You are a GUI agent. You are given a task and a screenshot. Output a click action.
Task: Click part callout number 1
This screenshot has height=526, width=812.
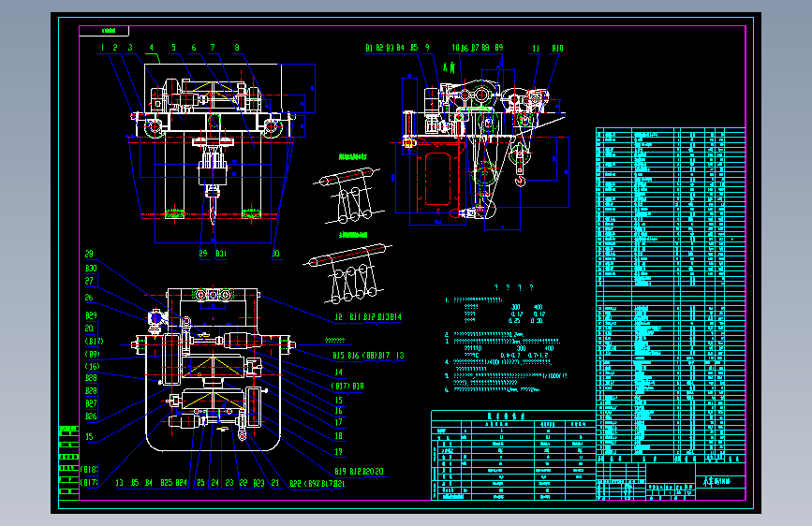[x=102, y=48]
